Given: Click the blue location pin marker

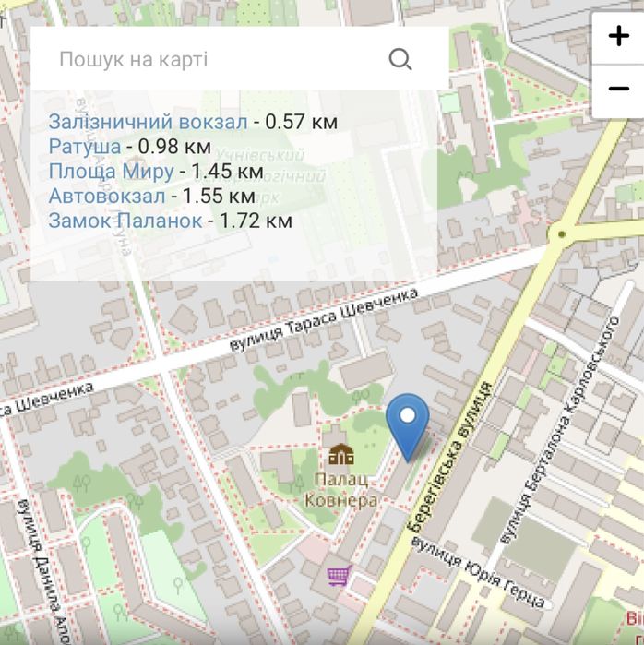Looking at the screenshot, I should (408, 427).
